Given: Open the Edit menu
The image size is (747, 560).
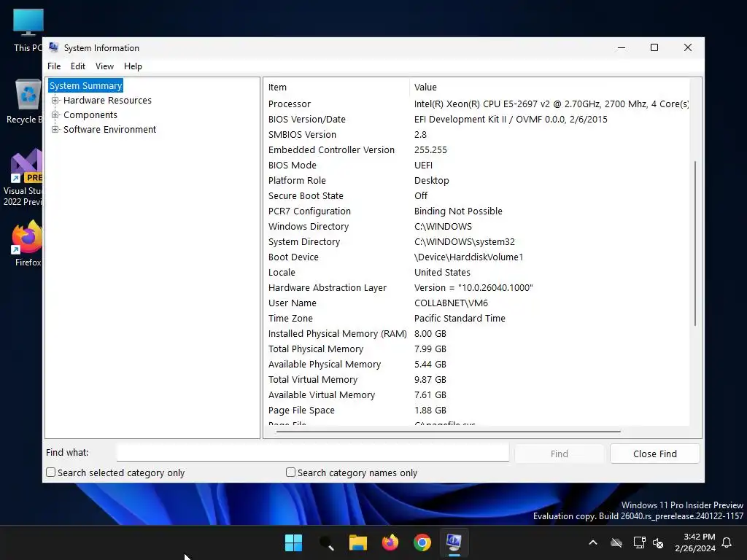Looking at the screenshot, I should pyautogui.click(x=77, y=66).
